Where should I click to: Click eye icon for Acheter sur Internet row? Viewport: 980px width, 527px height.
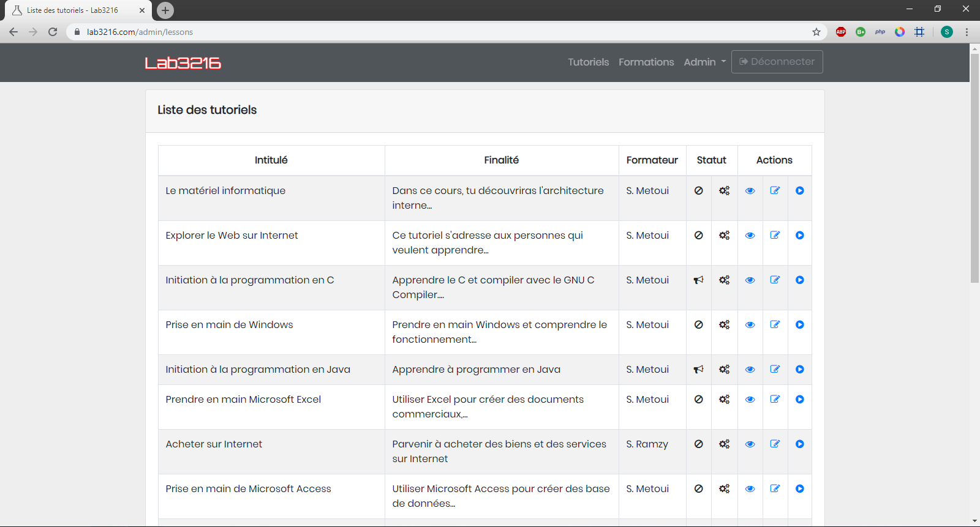750,444
